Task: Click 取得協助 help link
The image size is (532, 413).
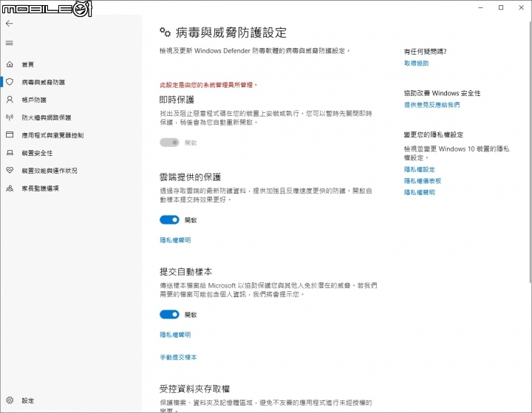Action: tap(416, 64)
